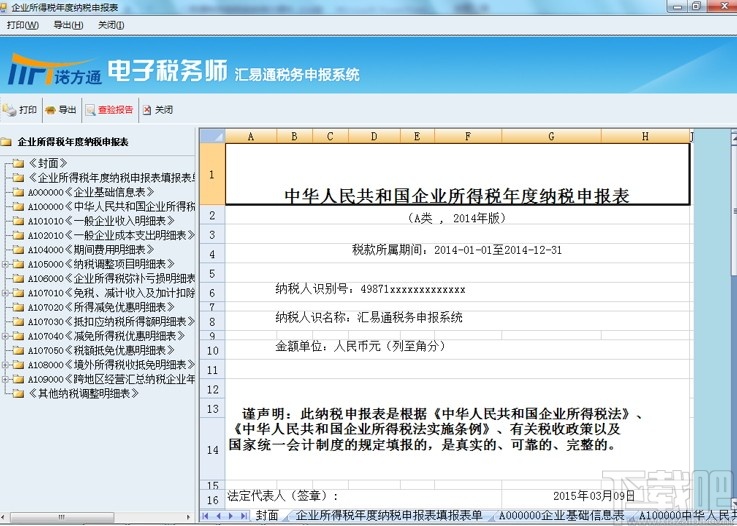Screen dimensions: 737x526
Task: Click the 打印 toolbar button label
Action: [x=28, y=110]
